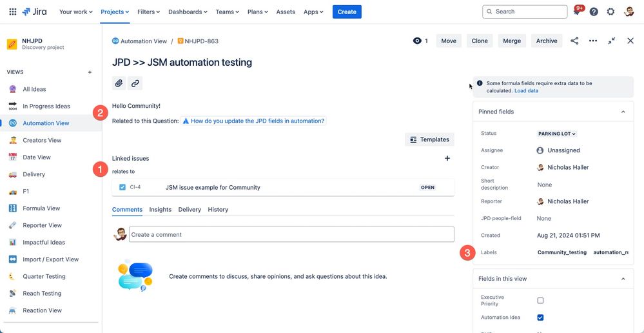Click the Clone button

tap(480, 41)
